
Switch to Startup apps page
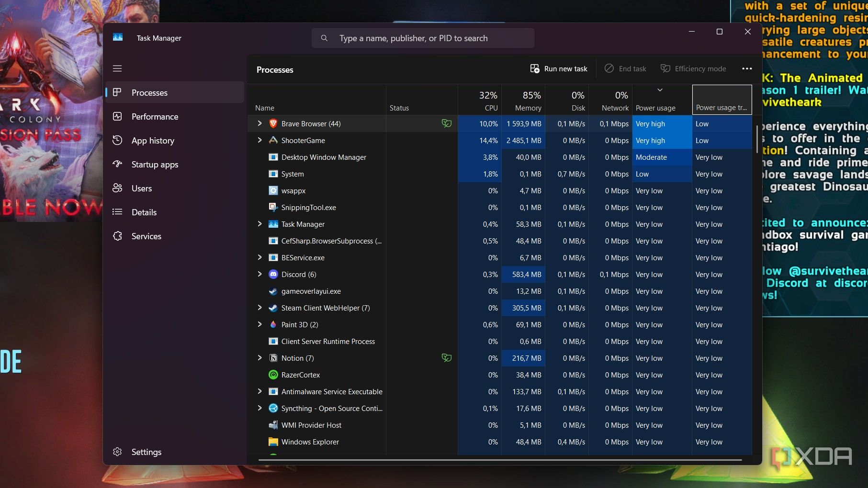[175, 164]
